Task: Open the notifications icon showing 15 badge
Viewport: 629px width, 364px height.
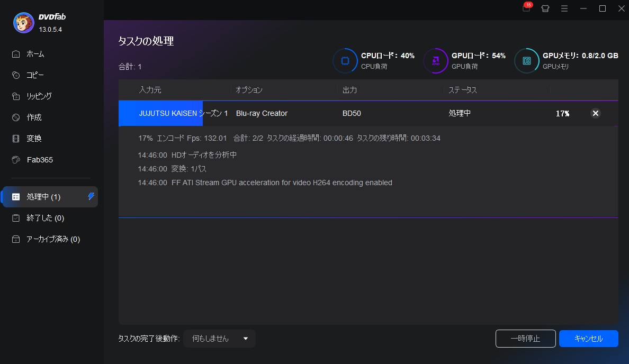Action: tap(525, 8)
